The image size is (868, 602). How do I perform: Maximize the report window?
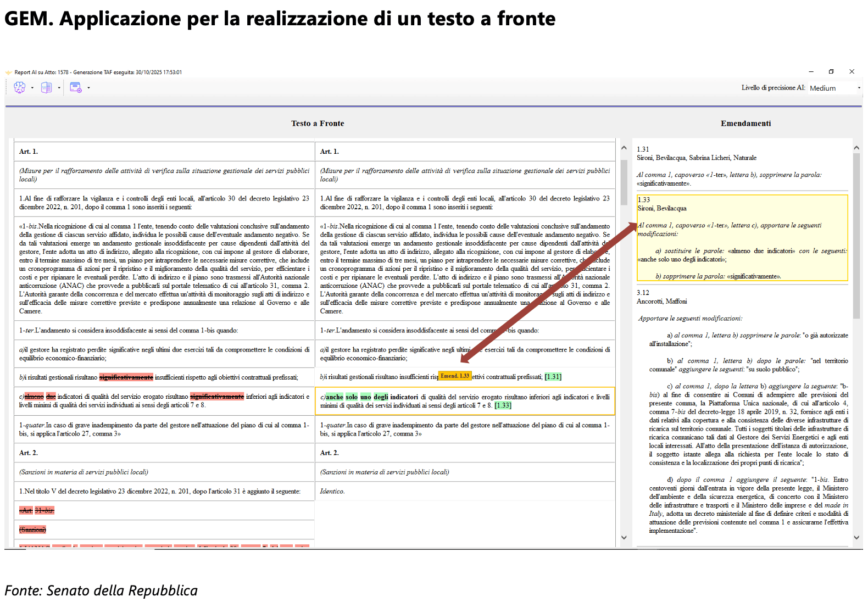pyautogui.click(x=831, y=72)
